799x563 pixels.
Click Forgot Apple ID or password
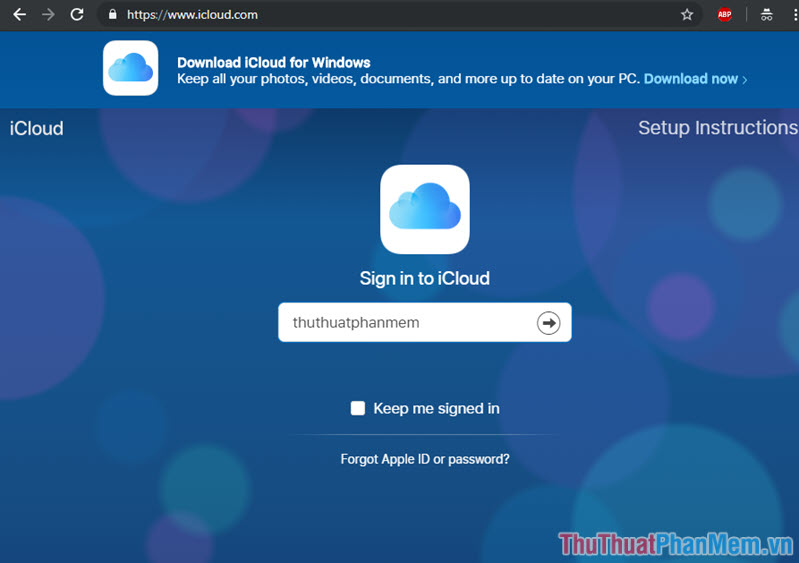point(424,459)
